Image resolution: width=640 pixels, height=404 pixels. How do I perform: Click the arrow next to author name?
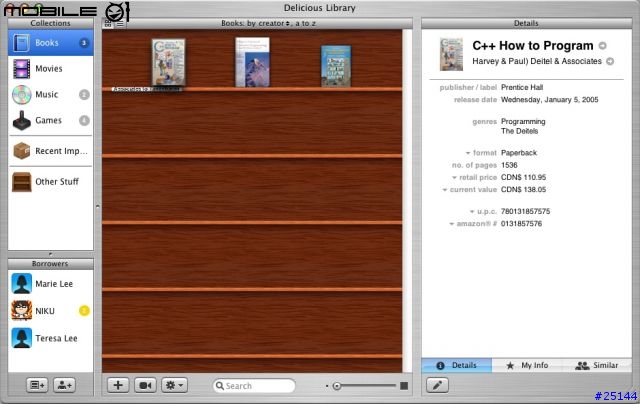click(610, 61)
